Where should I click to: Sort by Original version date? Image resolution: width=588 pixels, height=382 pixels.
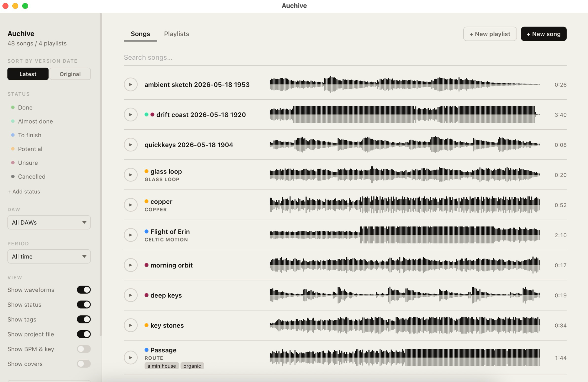[x=70, y=74]
